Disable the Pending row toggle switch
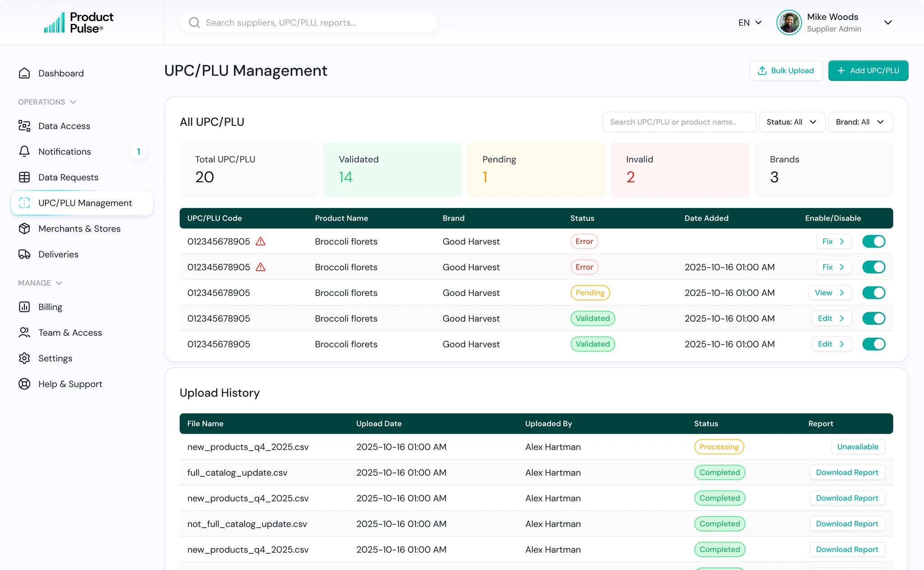 coord(873,293)
